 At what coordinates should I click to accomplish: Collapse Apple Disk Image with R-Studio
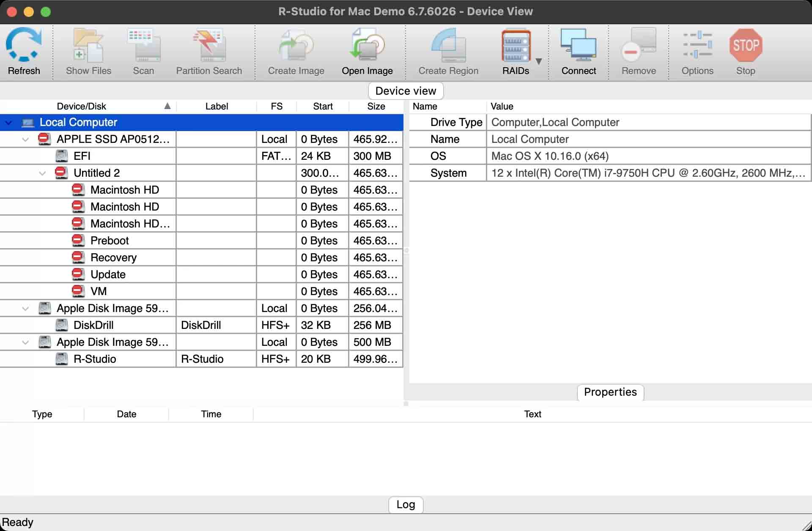pyautogui.click(x=25, y=342)
